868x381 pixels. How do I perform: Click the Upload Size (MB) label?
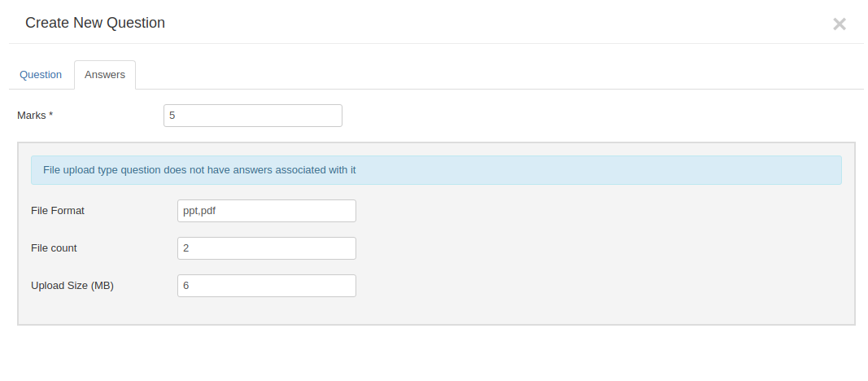(x=72, y=286)
